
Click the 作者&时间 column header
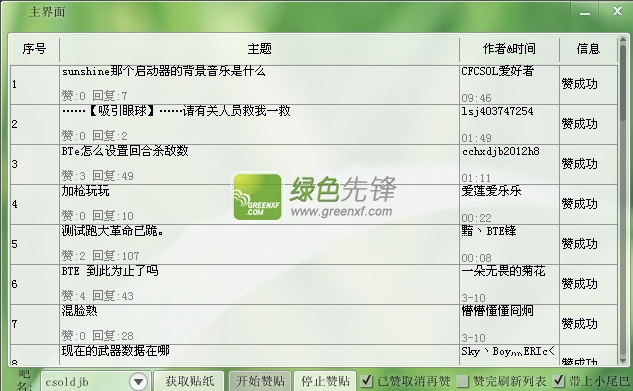[509, 49]
